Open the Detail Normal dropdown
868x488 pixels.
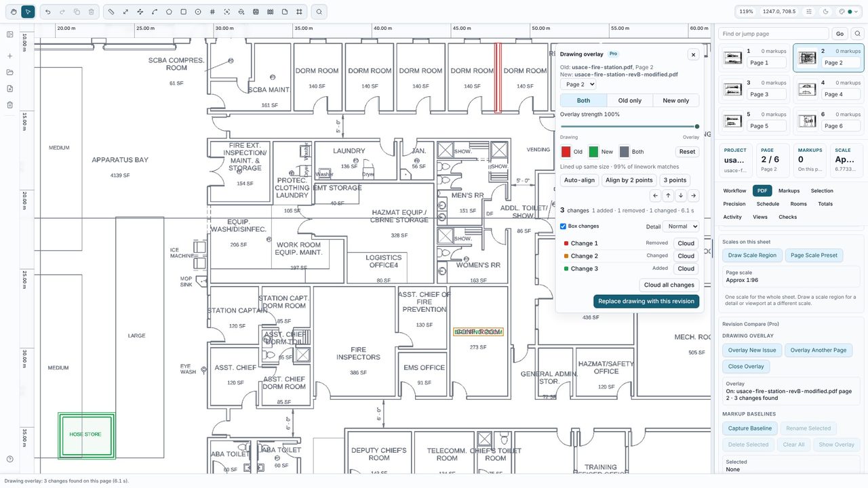coord(681,226)
